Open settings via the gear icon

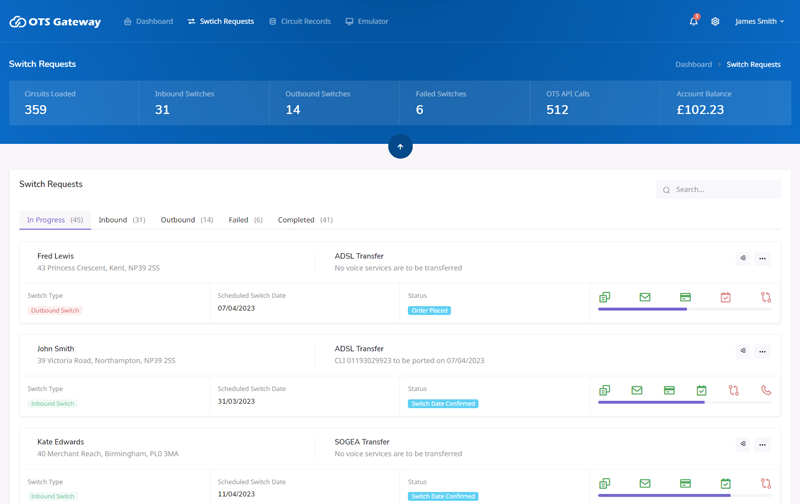pos(715,21)
